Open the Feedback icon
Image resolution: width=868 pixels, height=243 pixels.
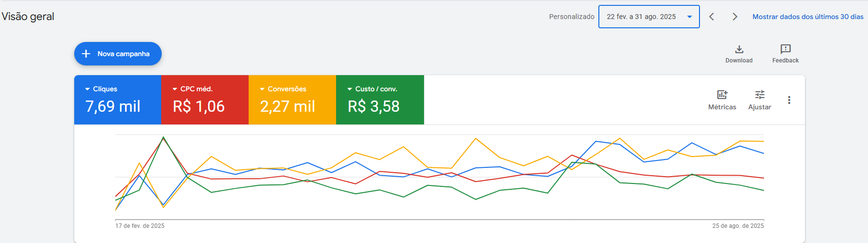785,49
